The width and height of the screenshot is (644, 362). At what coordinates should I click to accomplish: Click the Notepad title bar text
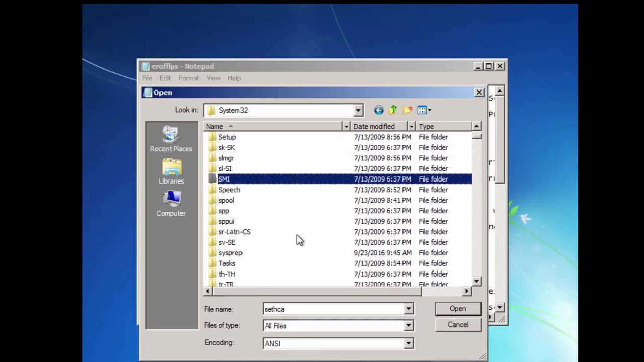pos(183,66)
